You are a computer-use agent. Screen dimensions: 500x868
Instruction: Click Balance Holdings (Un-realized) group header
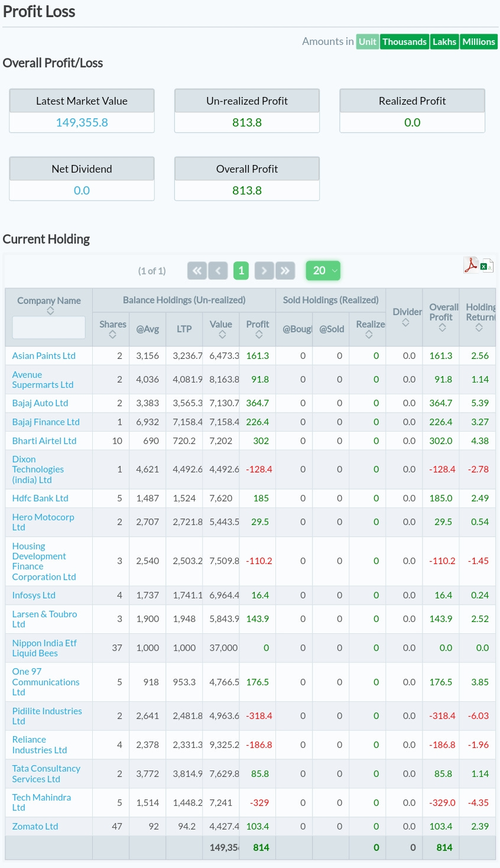(184, 300)
